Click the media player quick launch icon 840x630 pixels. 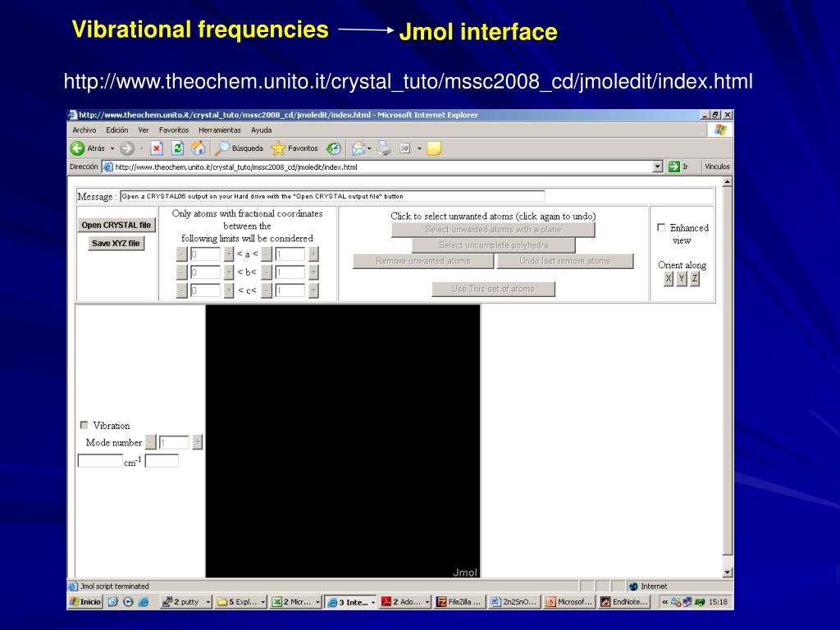128,601
